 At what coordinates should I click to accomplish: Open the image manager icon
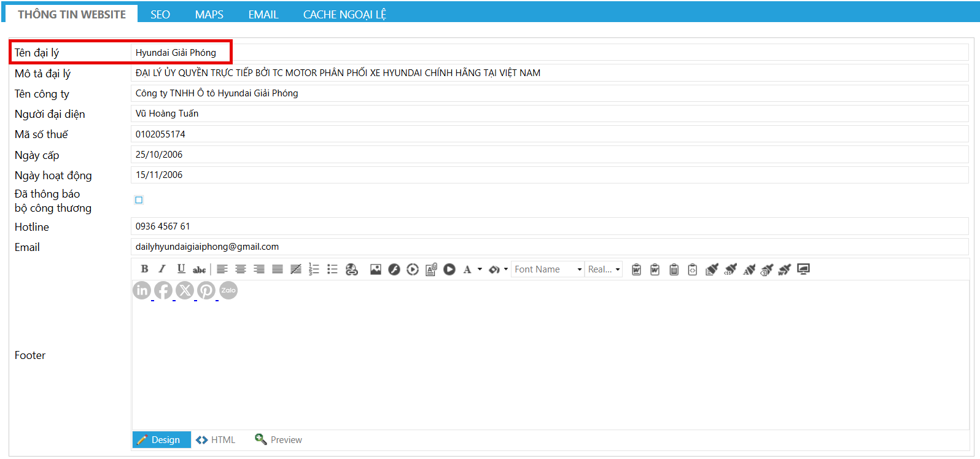coord(376,269)
